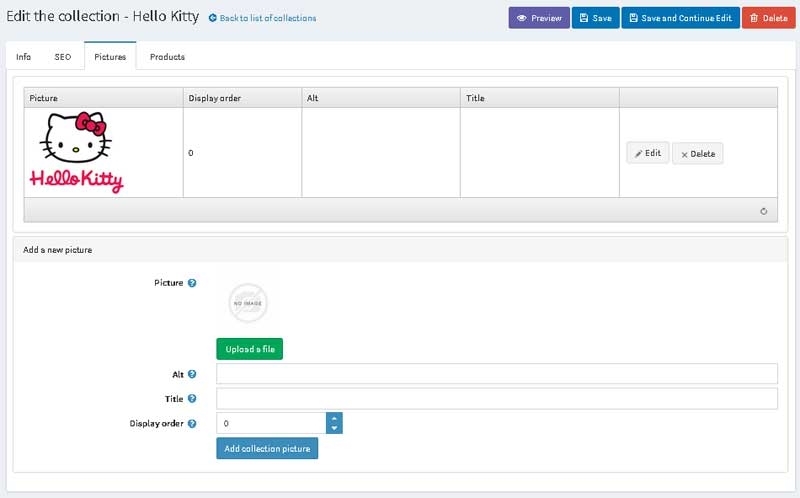This screenshot has width=800, height=498.
Task: Open the Hello Kitty picture thumbnail
Action: coord(77,152)
